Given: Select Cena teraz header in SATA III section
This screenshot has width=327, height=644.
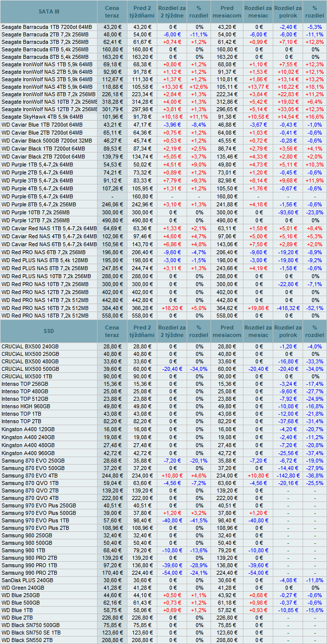Looking at the screenshot, I should click(112, 12).
